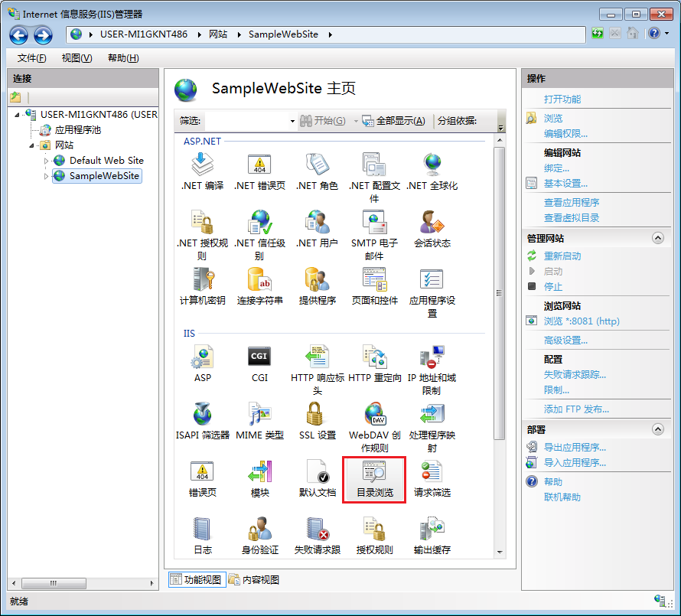This screenshot has height=616, width=681.
Task: Click 浏览 *:8081 (http) link
Action: 582,321
